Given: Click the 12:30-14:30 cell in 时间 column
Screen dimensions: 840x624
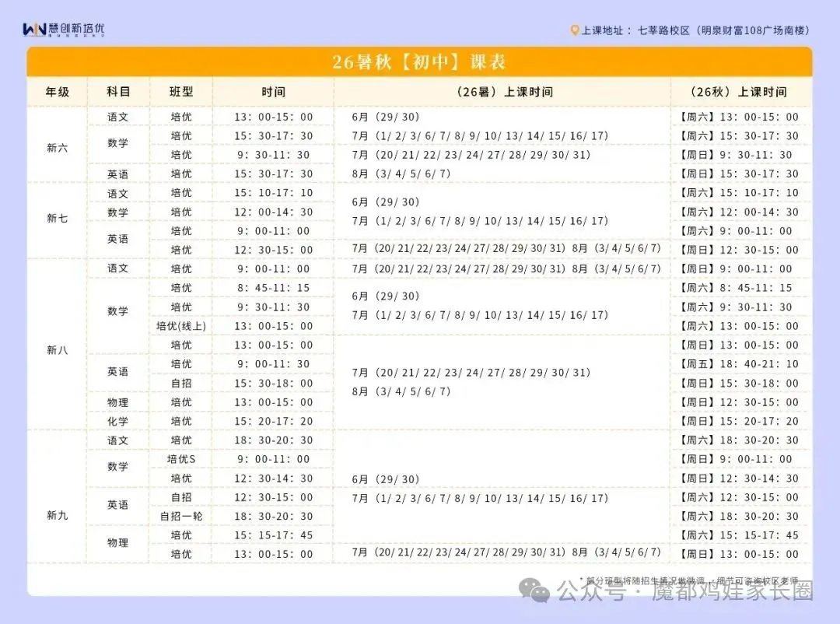Looking at the screenshot, I should (273, 479).
